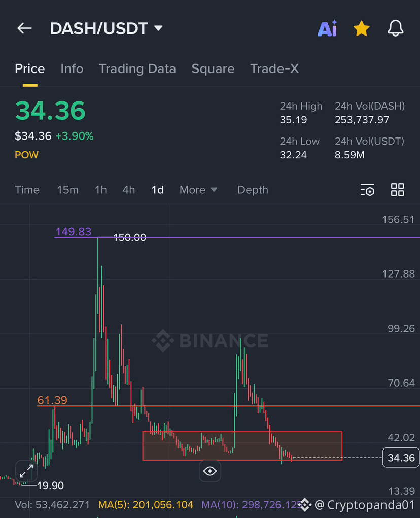Viewport: 420px width, 518px height.
Task: Click the 127.88 price axis label
Action: click(398, 274)
